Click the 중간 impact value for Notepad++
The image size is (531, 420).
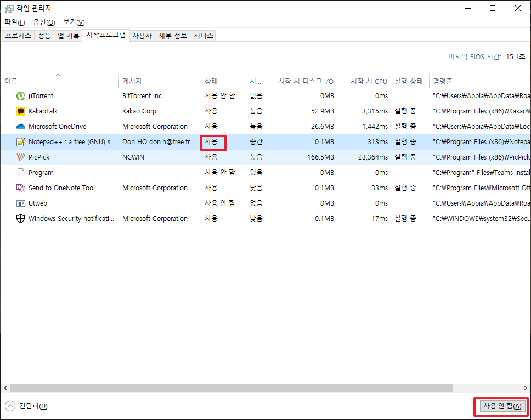256,142
